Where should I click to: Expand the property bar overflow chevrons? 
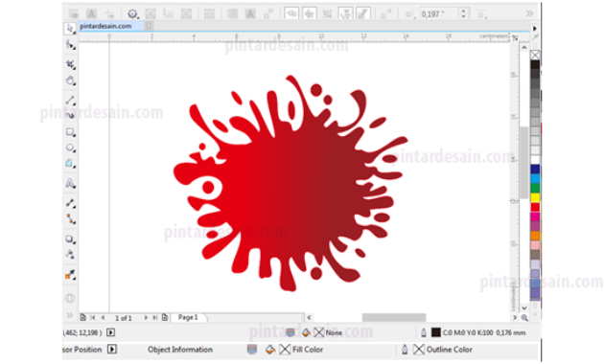529,13
